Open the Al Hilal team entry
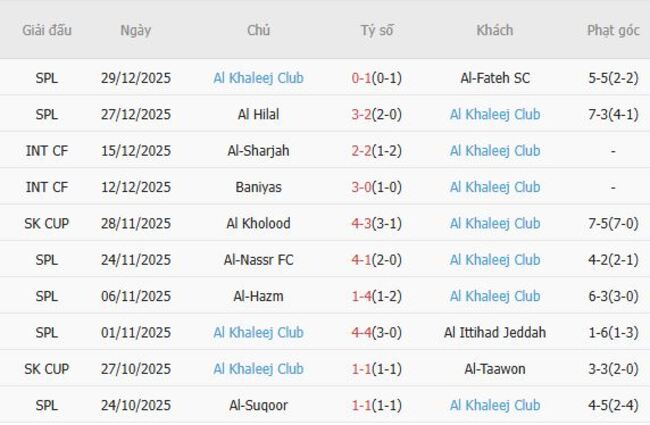Viewport: 650px width, 425px height. pyautogui.click(x=258, y=114)
